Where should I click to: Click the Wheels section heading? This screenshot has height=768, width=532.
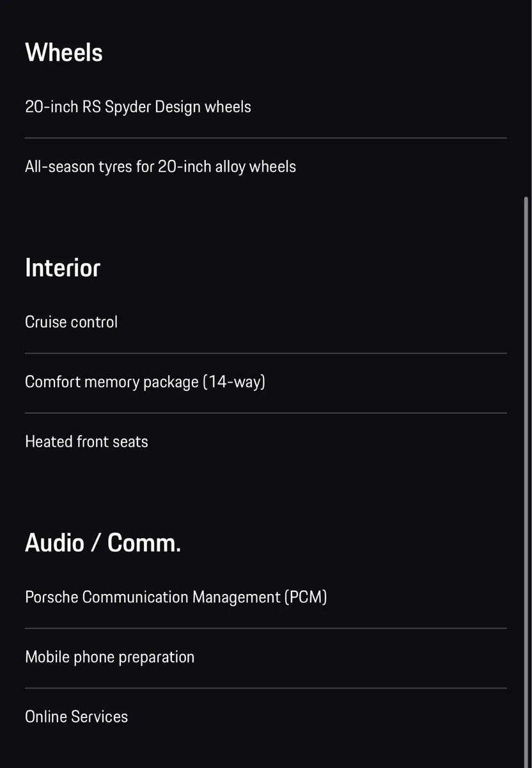point(64,52)
